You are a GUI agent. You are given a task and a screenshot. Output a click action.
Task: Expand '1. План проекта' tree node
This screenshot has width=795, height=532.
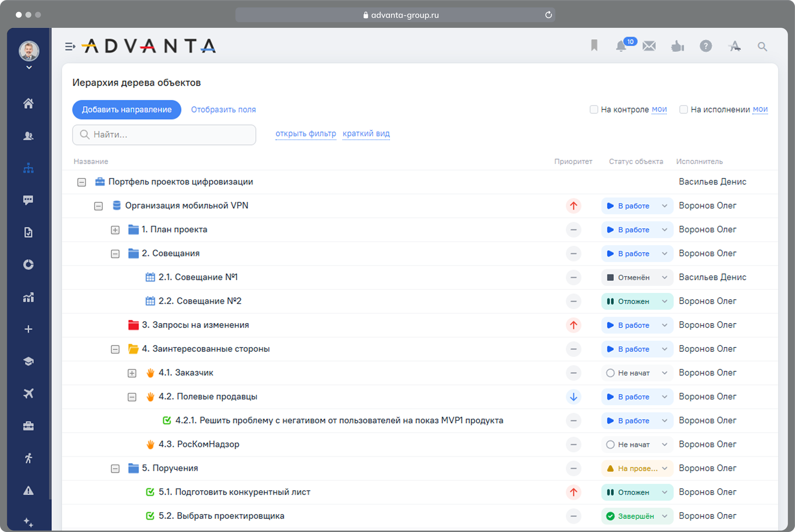[115, 230]
